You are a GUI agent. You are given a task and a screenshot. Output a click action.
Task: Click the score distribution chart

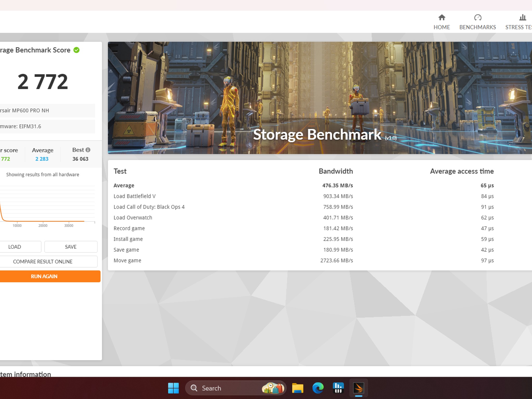coord(48,205)
